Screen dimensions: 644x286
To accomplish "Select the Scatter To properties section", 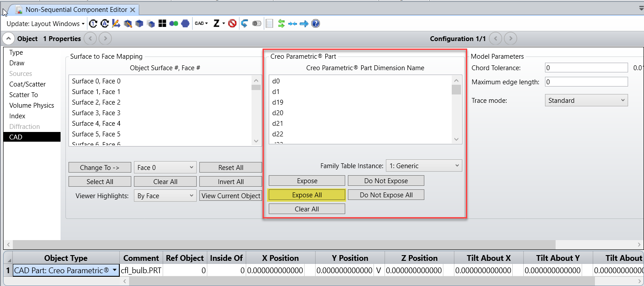I will click(32, 95).
